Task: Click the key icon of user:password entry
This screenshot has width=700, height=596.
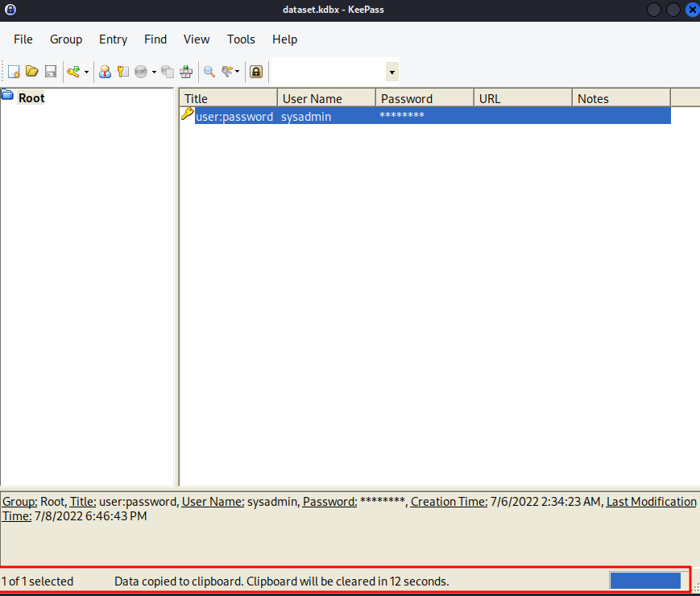Action: pyautogui.click(x=188, y=114)
